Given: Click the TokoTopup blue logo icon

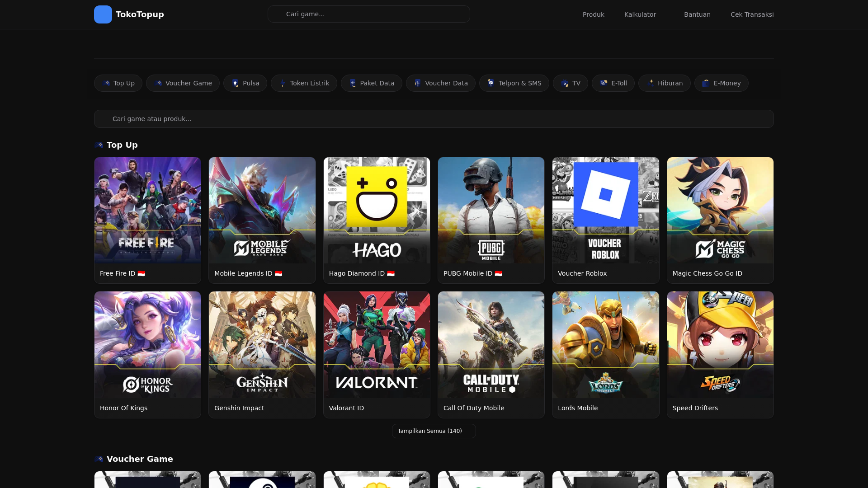Looking at the screenshot, I should tap(103, 14).
